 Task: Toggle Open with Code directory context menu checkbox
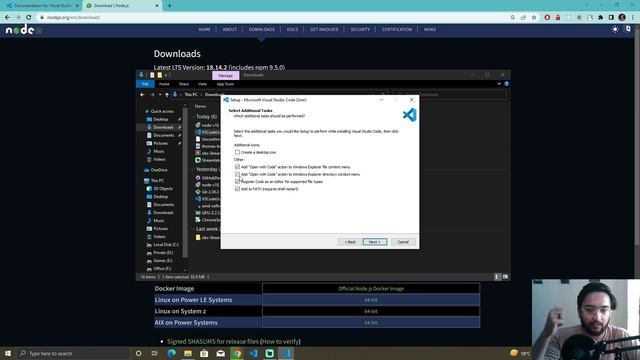click(237, 174)
